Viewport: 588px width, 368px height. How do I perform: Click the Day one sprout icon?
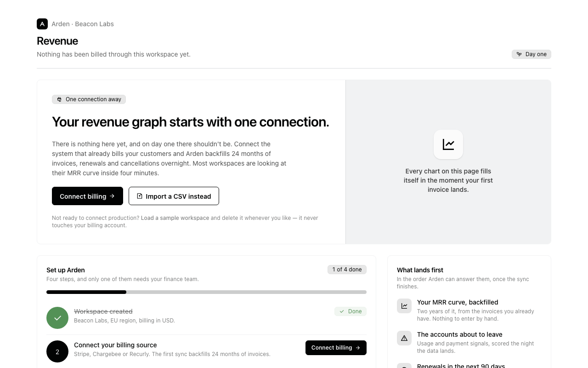coord(519,54)
